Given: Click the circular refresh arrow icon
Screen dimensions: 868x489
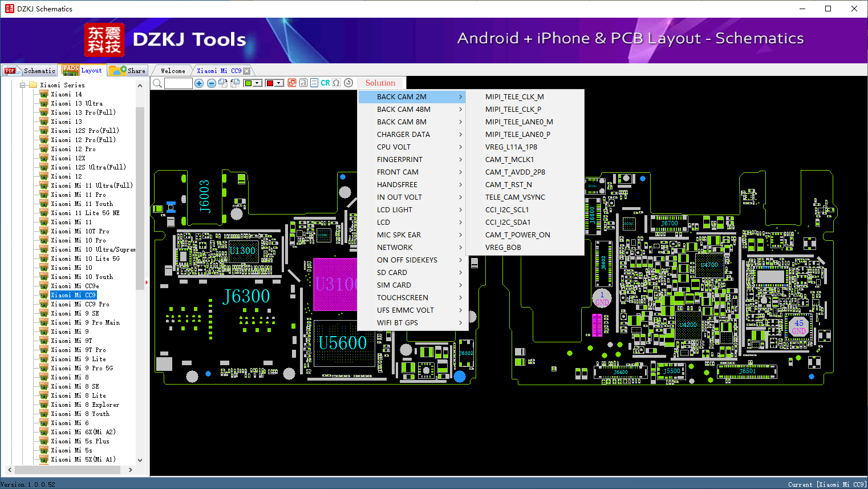Looking at the screenshot, I should (348, 83).
